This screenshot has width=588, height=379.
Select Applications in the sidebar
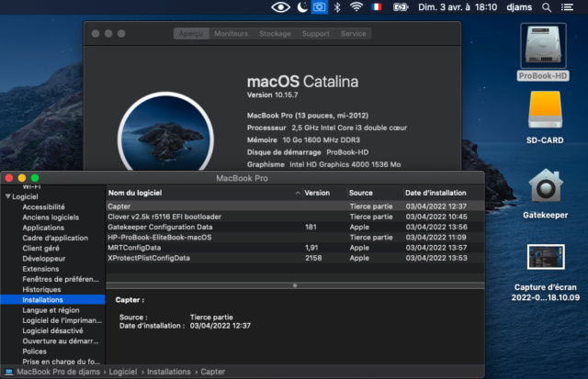43,228
